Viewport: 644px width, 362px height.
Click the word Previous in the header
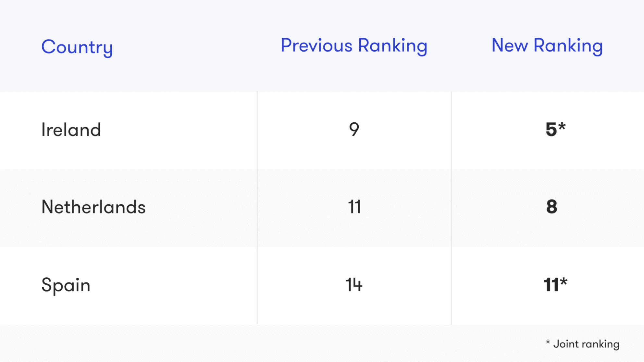(316, 45)
